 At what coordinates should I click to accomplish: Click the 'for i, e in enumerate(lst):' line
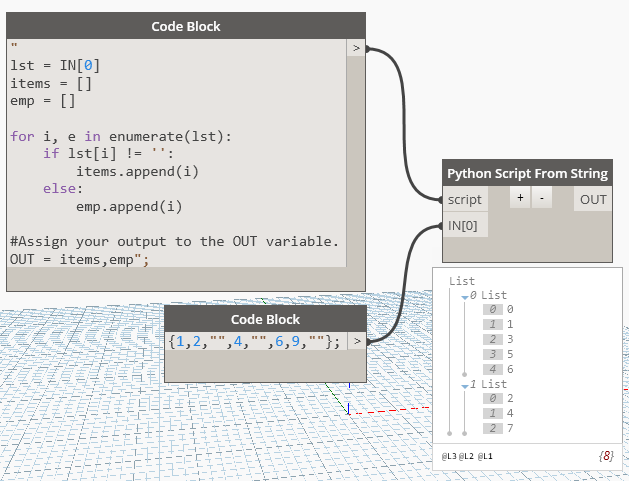(121, 136)
